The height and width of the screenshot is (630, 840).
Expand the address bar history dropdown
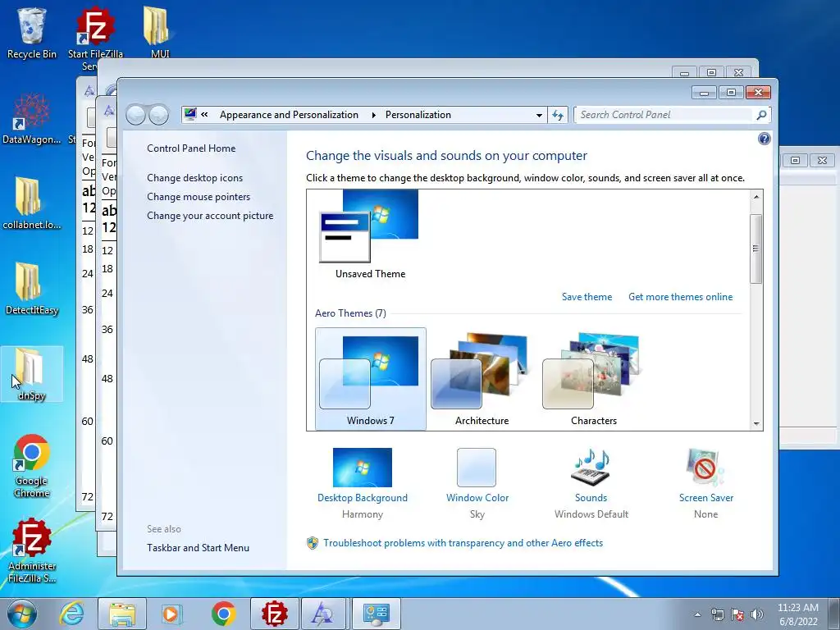click(539, 115)
